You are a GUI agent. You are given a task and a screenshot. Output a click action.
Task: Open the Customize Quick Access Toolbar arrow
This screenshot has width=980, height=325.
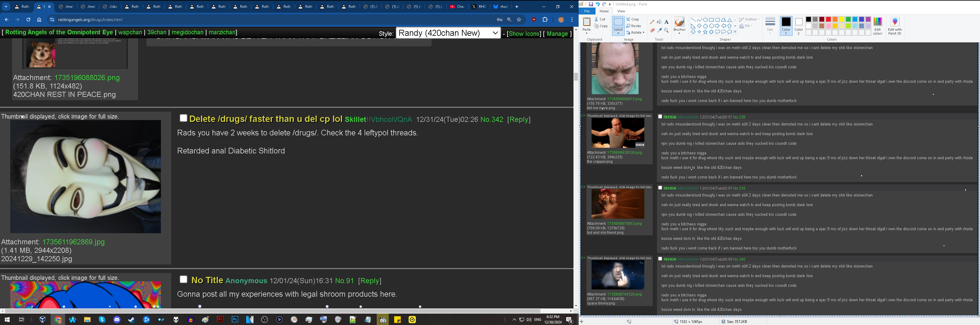[x=610, y=5]
